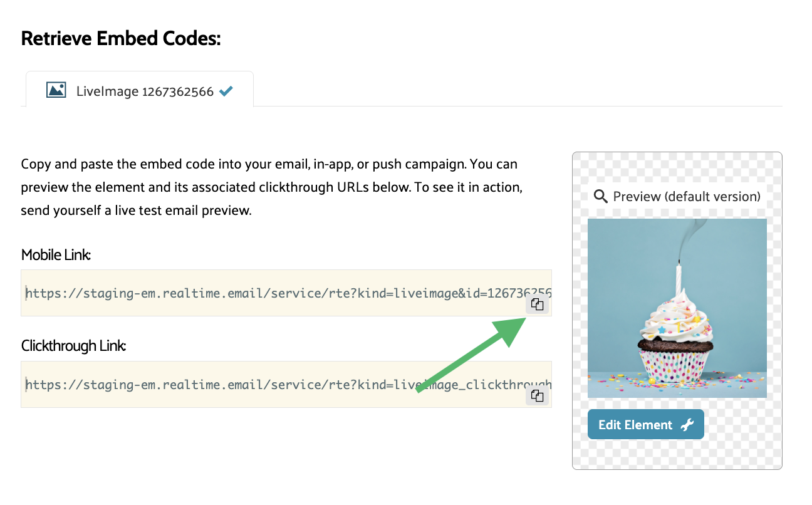
Task: Click the "Preview (default version)" label
Action: click(686, 197)
